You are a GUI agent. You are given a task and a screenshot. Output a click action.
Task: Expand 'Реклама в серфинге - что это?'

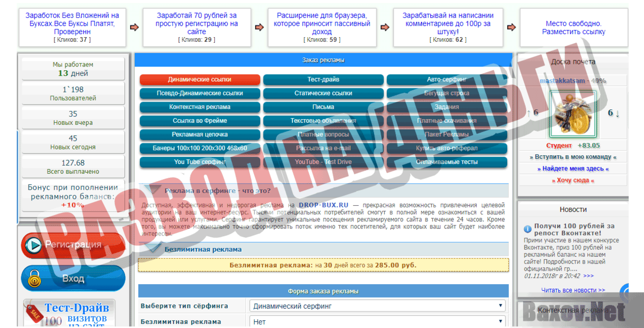pyautogui.click(x=323, y=191)
